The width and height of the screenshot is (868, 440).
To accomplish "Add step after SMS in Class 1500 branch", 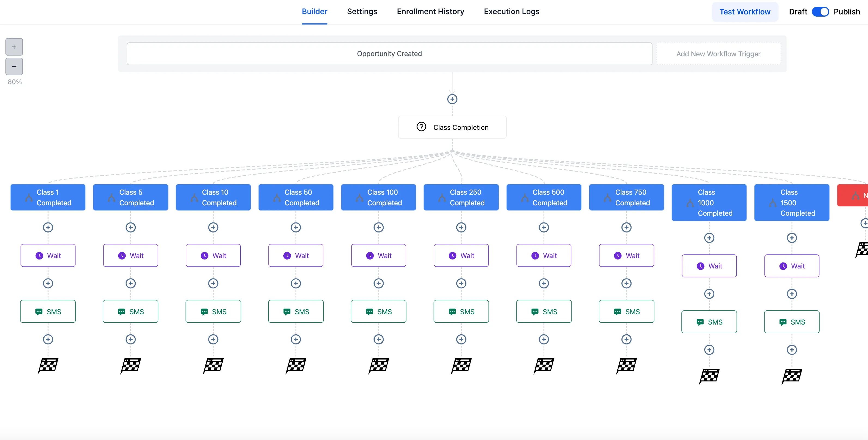I will pyautogui.click(x=792, y=349).
